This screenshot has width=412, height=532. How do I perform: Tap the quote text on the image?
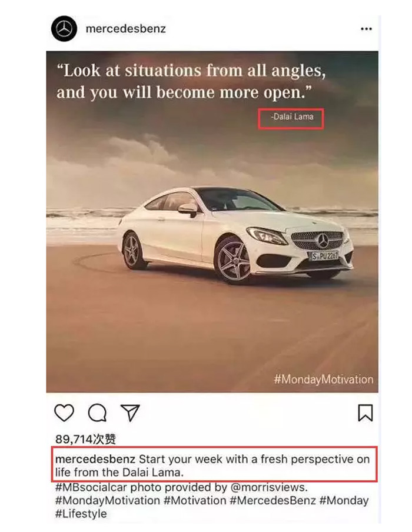(x=191, y=81)
